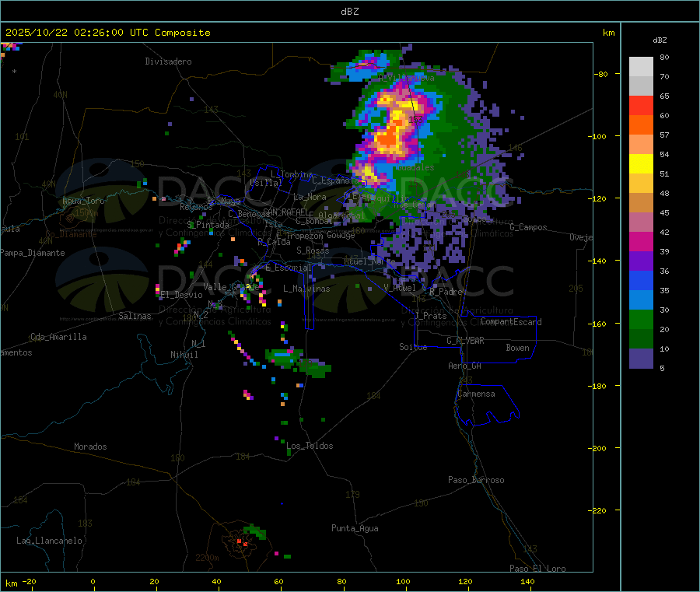The height and width of the screenshot is (592, 700).
Task: Click the Co_Diamante label
Action: [71, 234]
